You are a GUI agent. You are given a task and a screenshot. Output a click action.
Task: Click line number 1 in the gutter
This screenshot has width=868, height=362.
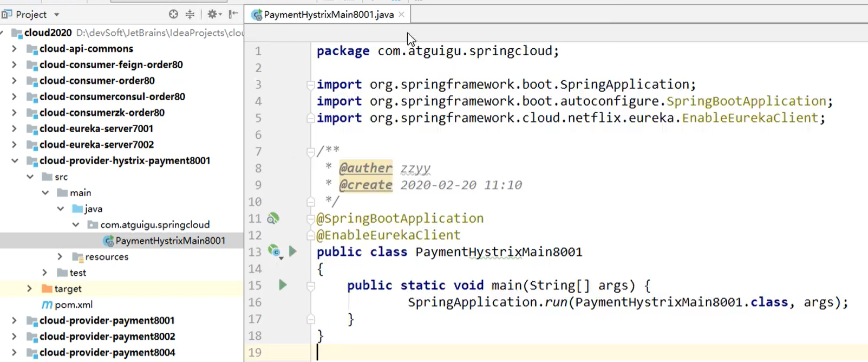(258, 51)
